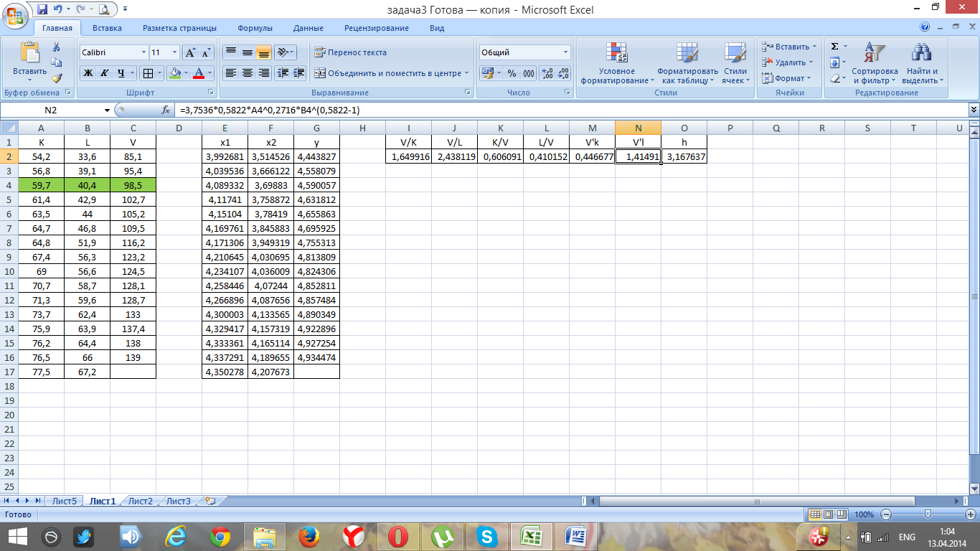
Task: Open the Формулы ribbon tab
Action: coord(255,28)
